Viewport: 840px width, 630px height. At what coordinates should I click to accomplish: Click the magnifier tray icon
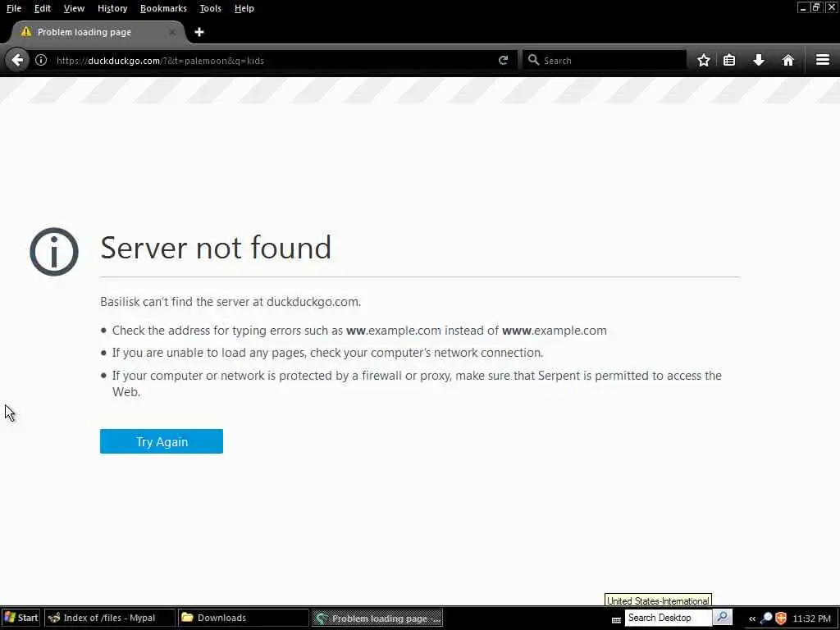pos(766,619)
